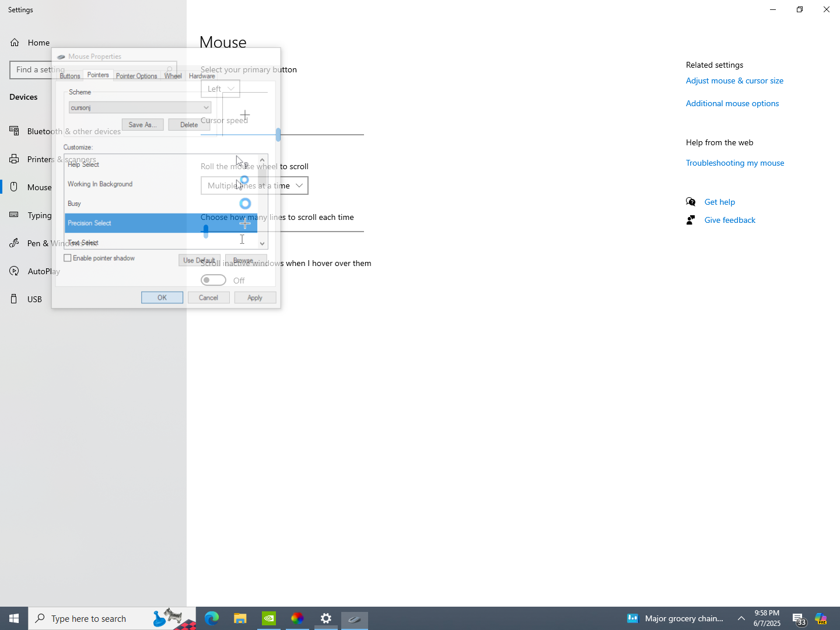Switch to the Hardware tab

pos(202,76)
